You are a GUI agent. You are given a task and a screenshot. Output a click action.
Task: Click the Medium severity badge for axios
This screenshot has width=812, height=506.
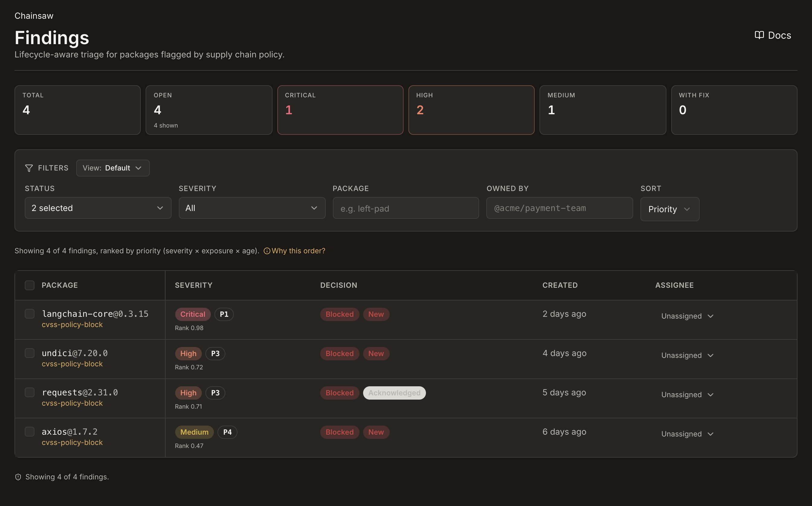194,432
